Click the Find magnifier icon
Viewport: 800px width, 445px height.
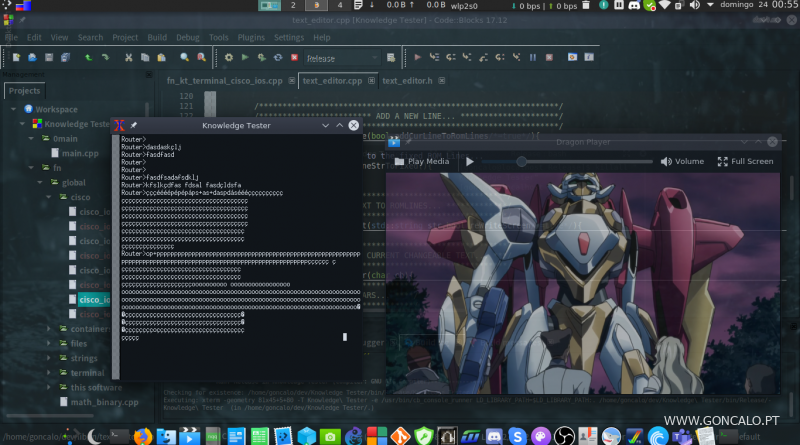pos(185,58)
